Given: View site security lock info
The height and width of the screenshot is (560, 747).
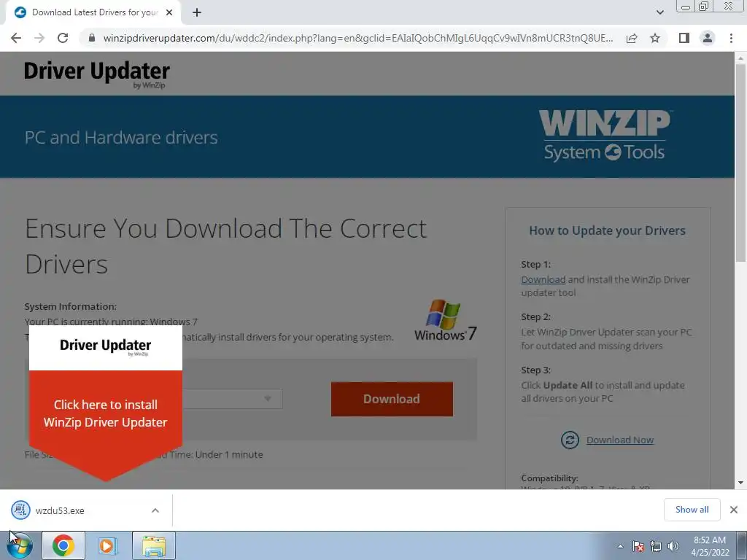Looking at the screenshot, I should coord(92,38).
